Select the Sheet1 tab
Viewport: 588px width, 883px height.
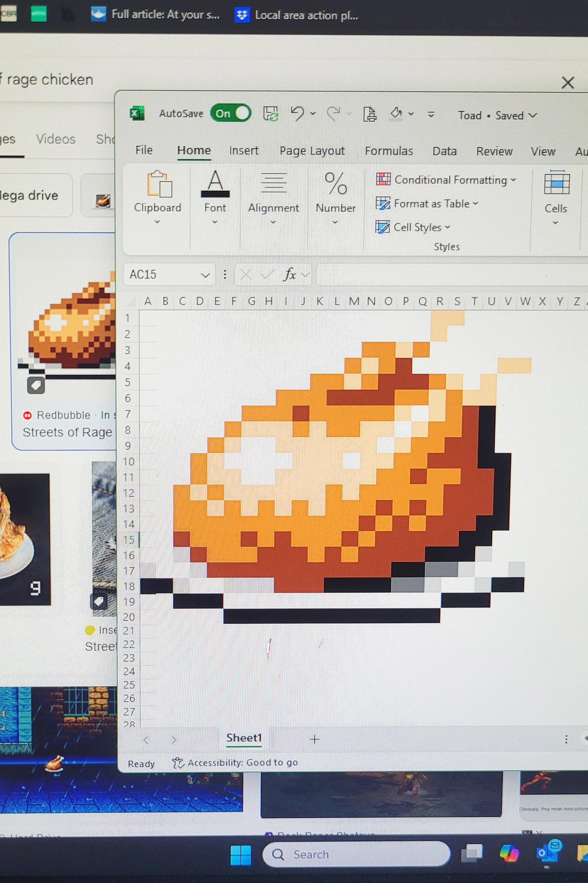(244, 738)
